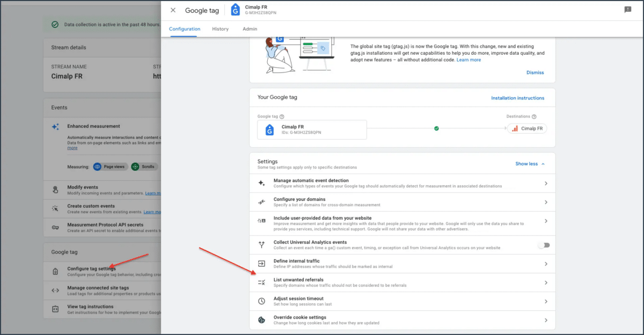Click the Enhanced measurement sparkle icon in background
The image size is (644, 335).
pyautogui.click(x=55, y=127)
